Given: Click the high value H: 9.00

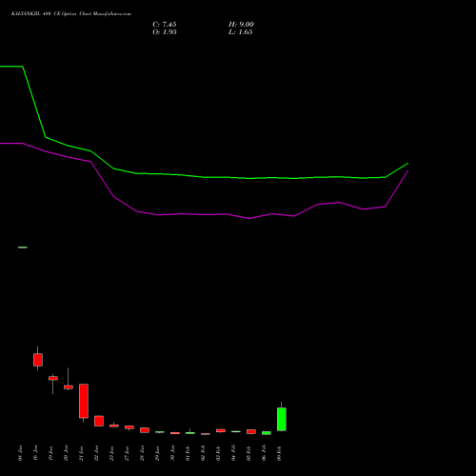Looking at the screenshot, I should coord(241,25).
